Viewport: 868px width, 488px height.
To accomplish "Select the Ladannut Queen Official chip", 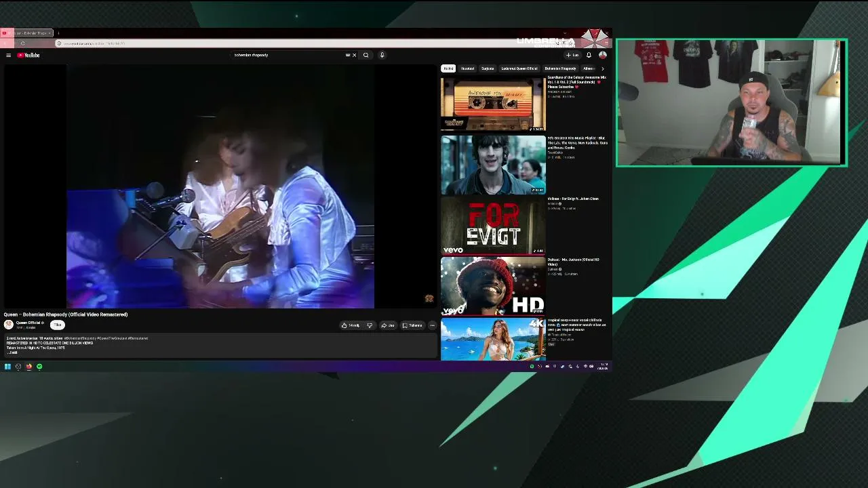I will tap(519, 68).
